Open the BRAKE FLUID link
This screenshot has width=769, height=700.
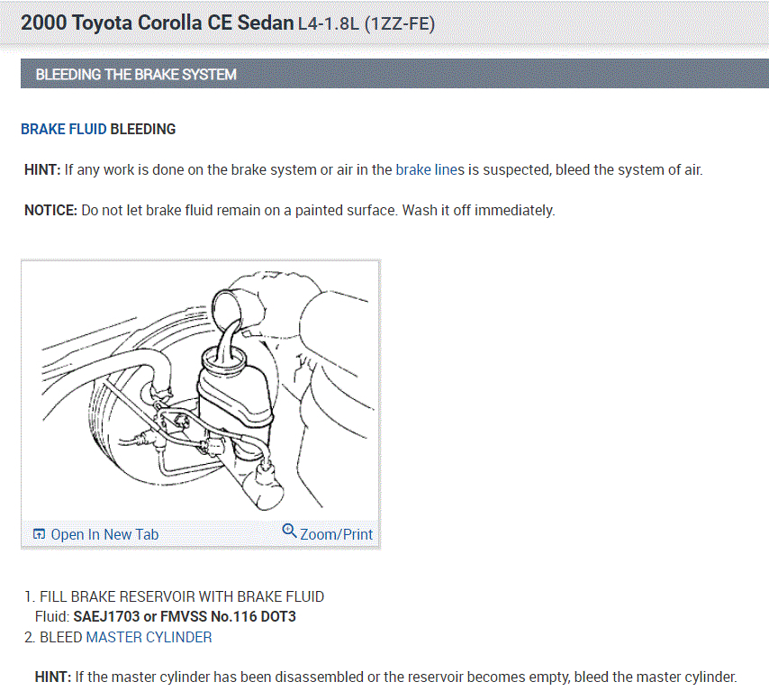coord(63,129)
